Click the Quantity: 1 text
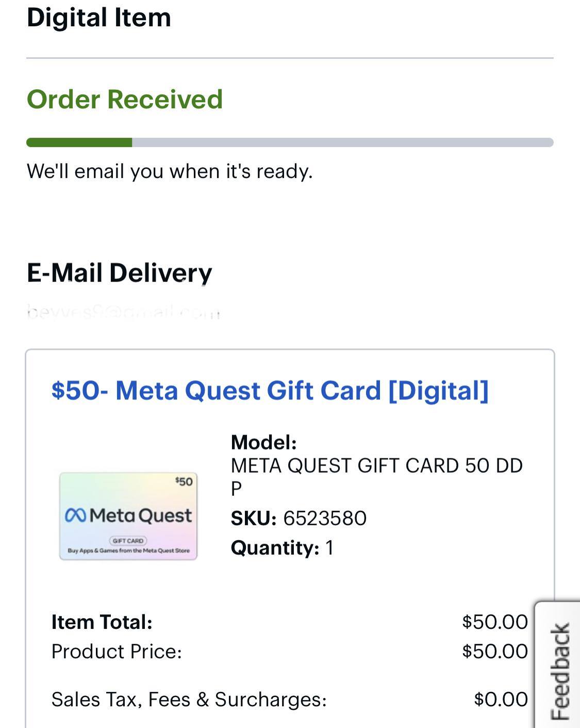The image size is (580, 728). (x=282, y=547)
